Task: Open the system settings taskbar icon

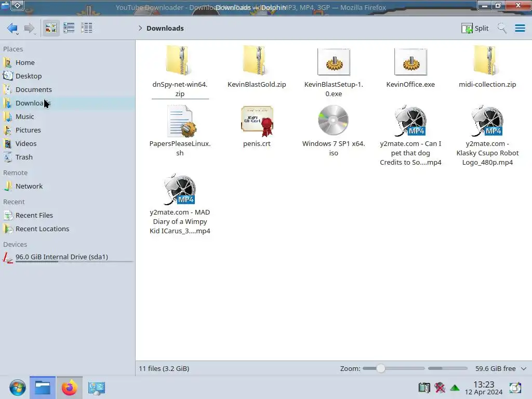Action: click(96, 388)
